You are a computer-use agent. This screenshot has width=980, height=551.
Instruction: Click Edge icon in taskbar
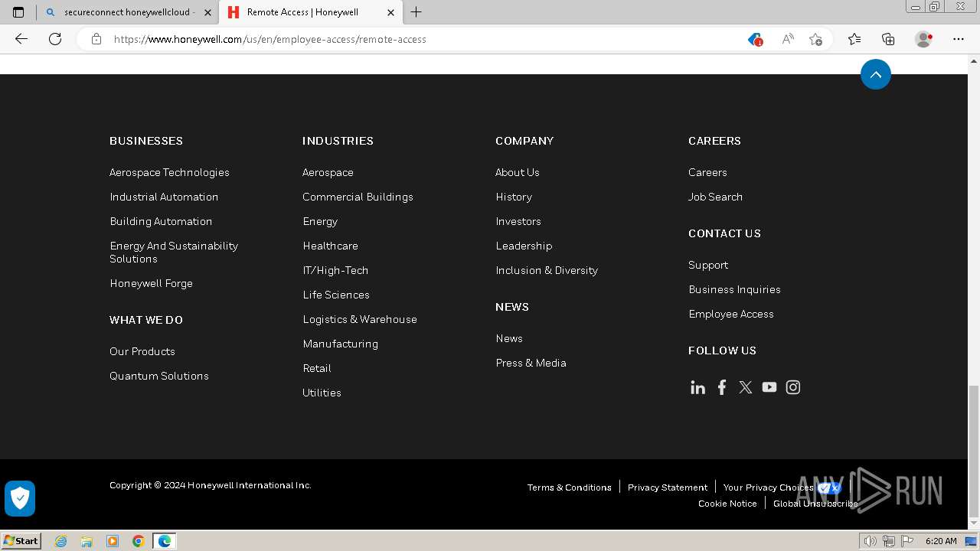point(165,541)
